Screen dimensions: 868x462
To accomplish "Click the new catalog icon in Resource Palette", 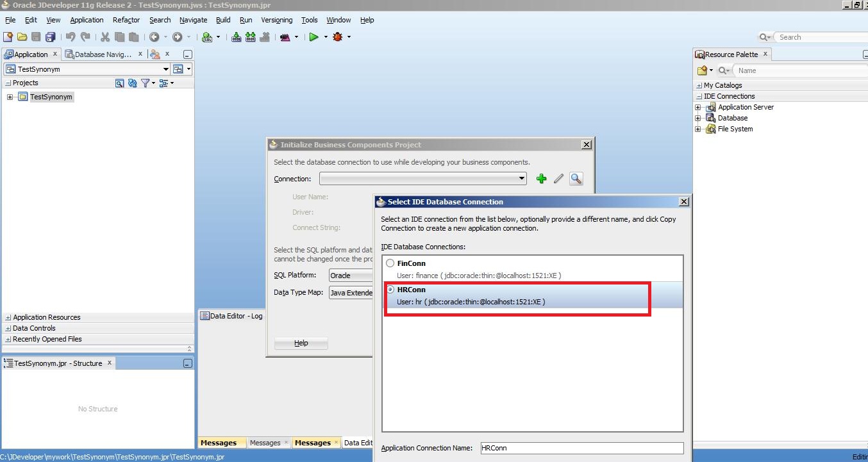I will [702, 70].
